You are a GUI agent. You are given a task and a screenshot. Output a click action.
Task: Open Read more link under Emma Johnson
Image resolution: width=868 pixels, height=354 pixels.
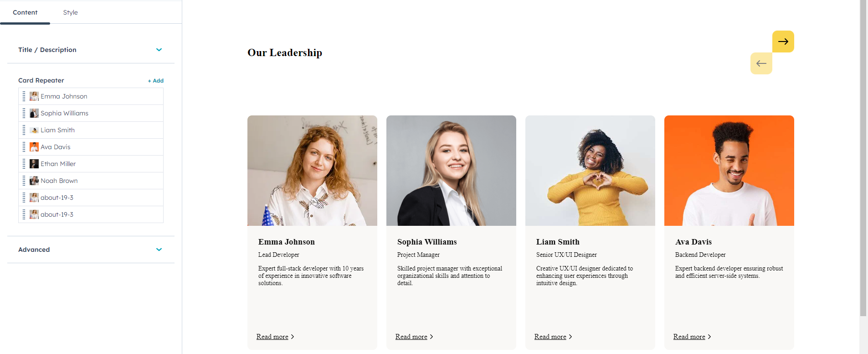(x=272, y=337)
